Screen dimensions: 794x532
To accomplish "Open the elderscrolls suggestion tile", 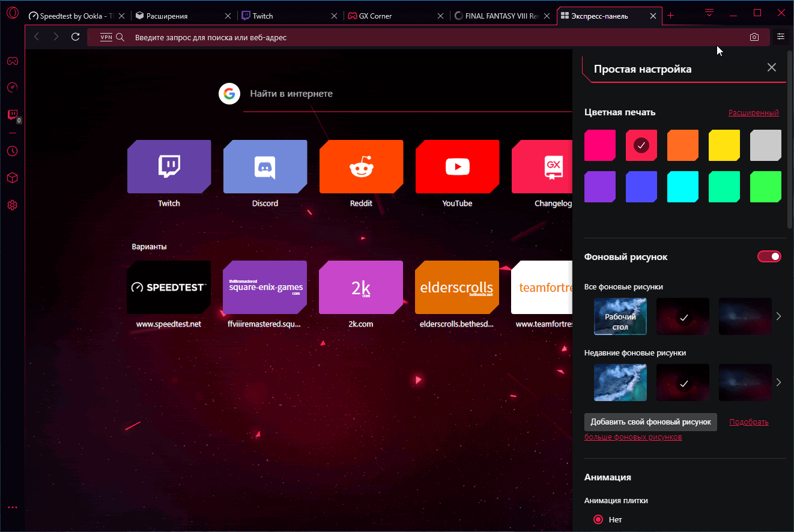I will (457, 287).
